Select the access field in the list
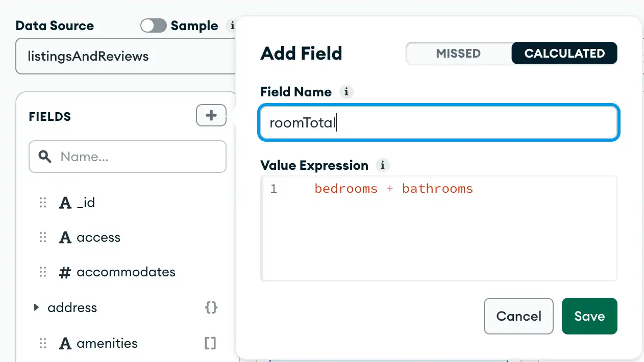 (98, 237)
